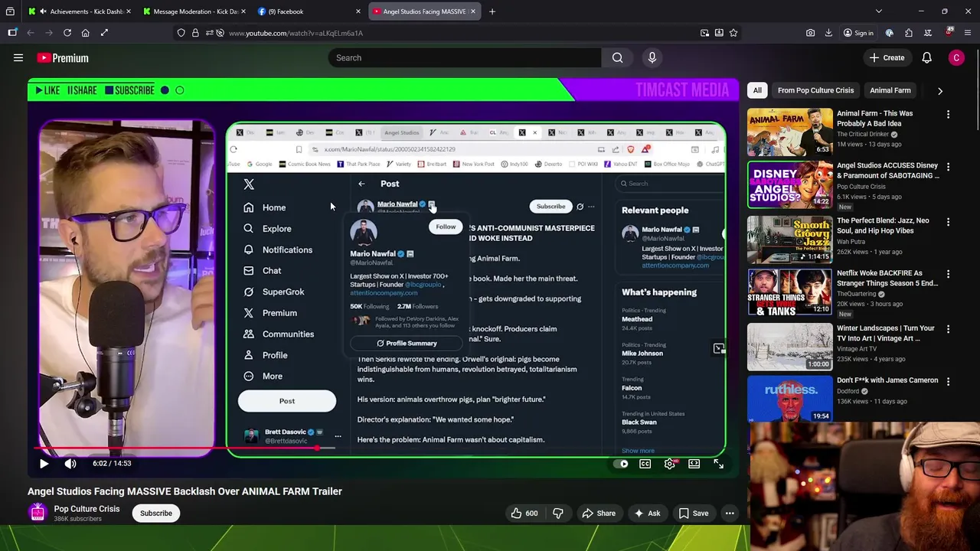Go back with the browser back arrow

click(31, 33)
